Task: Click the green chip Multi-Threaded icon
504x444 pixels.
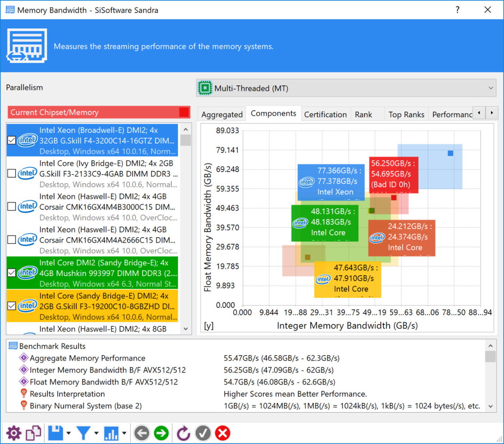Action: pos(205,88)
